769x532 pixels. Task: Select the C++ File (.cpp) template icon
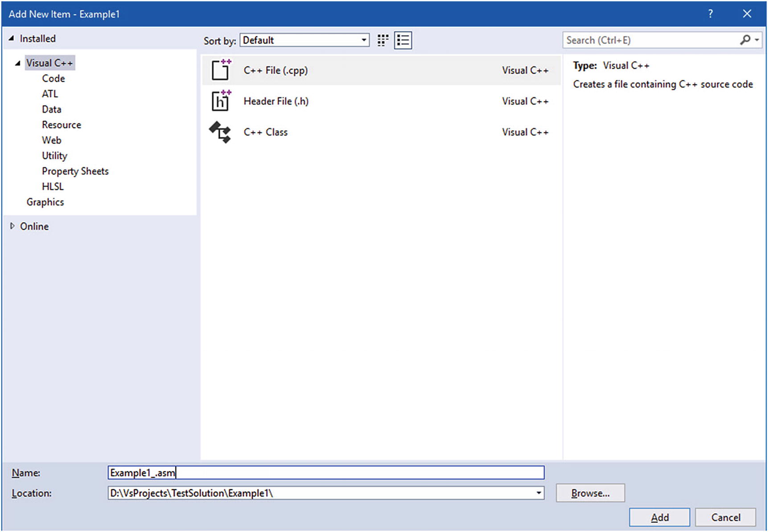(x=221, y=70)
